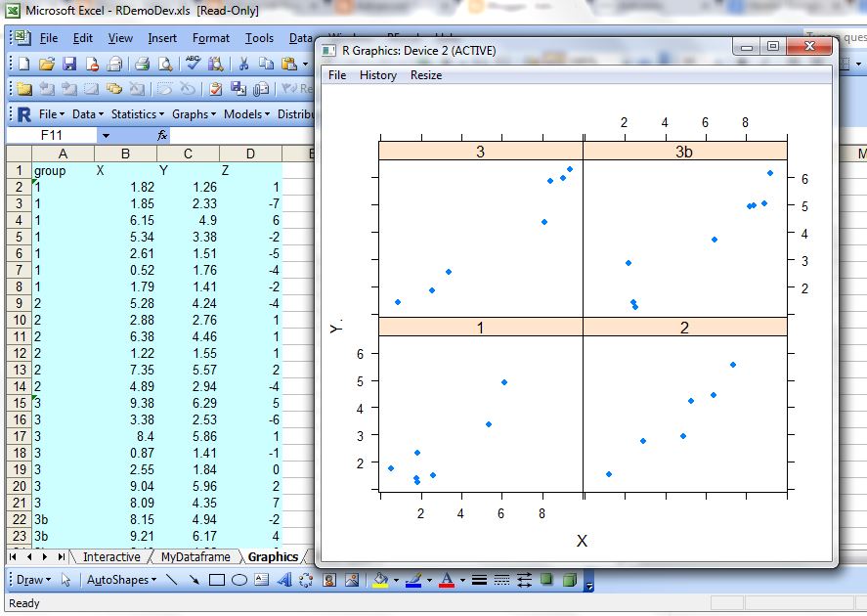Save the workbook with the floppy disk icon
867x616 pixels.
click(69, 64)
